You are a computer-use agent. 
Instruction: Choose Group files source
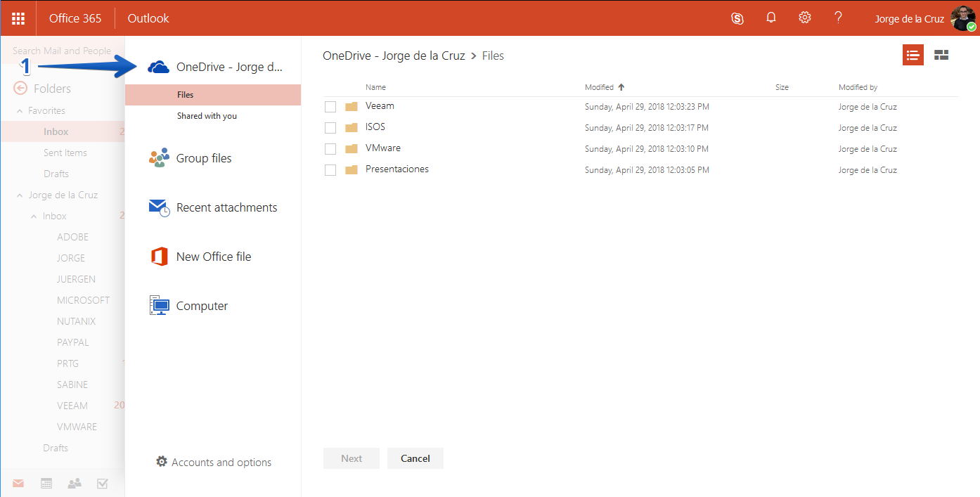(x=204, y=158)
